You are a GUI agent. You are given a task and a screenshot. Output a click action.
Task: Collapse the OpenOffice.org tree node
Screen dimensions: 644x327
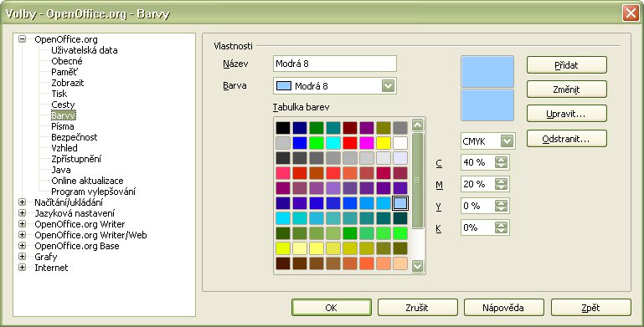pyautogui.click(x=22, y=39)
